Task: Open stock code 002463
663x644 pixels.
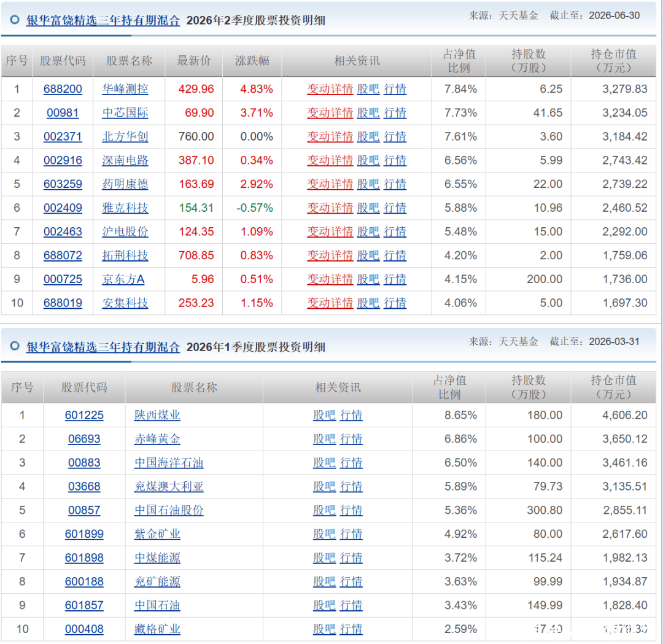Action: 63,231
